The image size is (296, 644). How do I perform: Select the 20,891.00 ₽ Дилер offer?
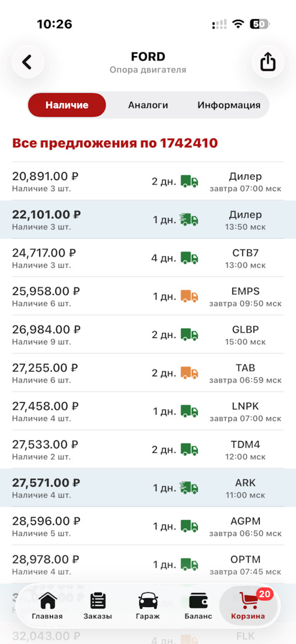[148, 181]
